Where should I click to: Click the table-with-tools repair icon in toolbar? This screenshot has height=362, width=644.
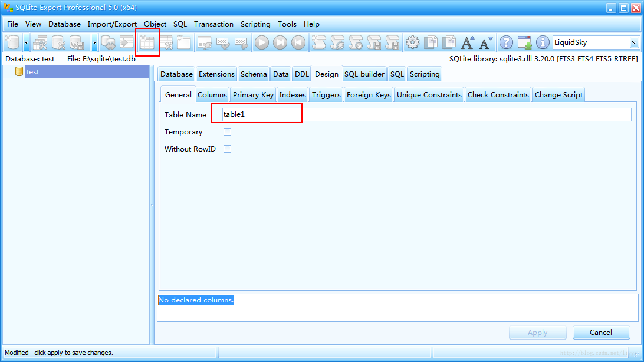pos(40,42)
